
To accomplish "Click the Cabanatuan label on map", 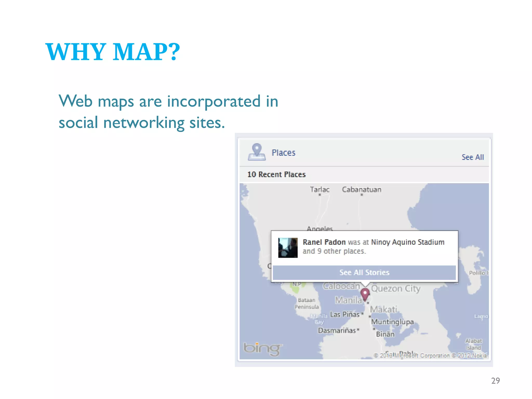I will pos(362,189).
